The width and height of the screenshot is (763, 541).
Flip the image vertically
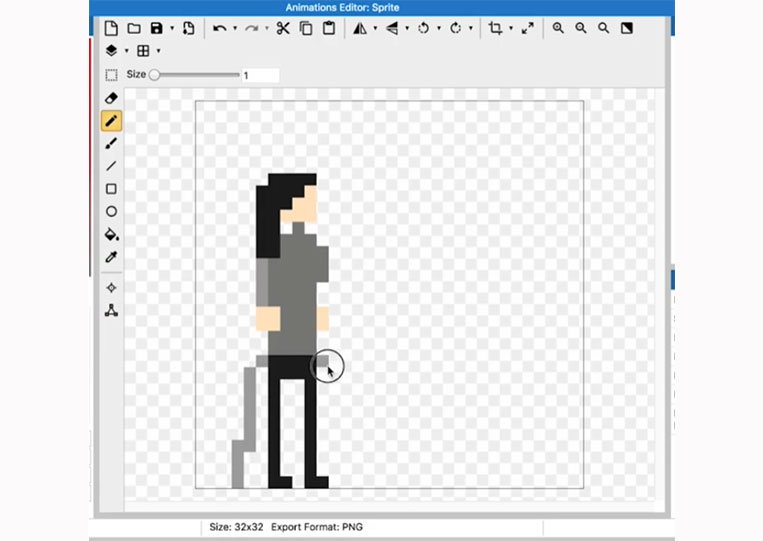[392, 28]
